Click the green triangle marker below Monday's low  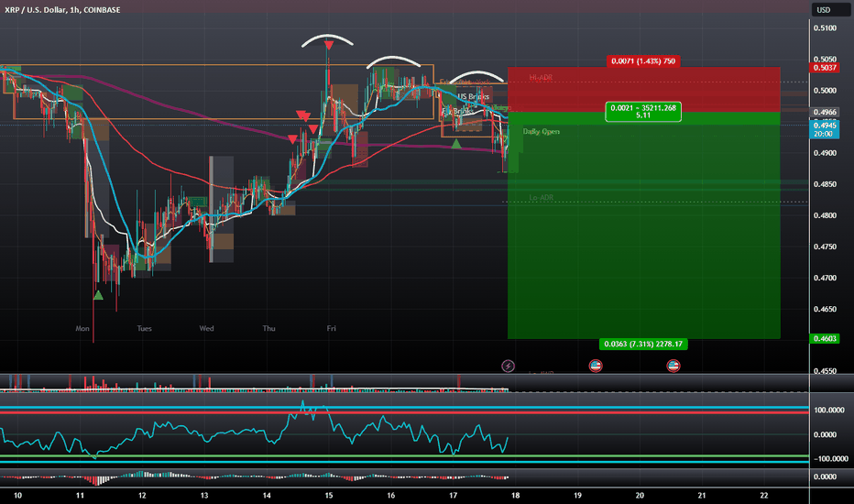point(98,295)
